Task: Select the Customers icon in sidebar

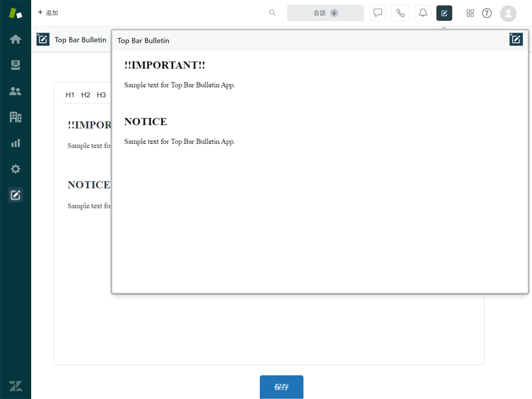Action: [15, 91]
